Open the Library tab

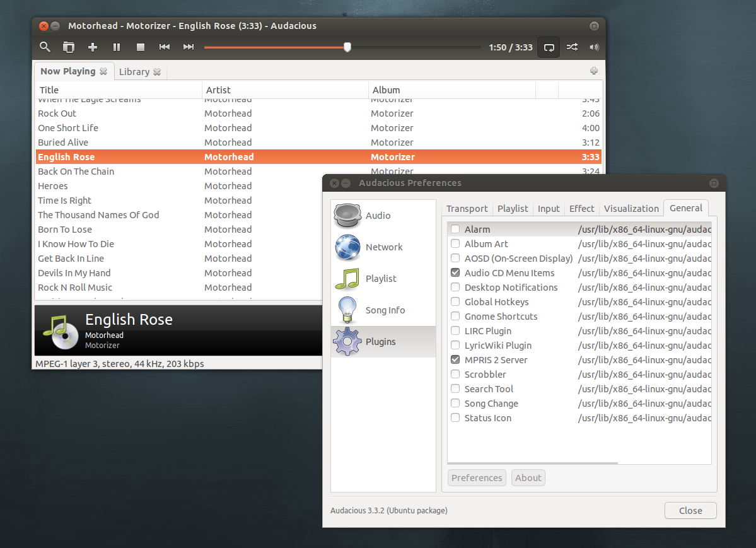coord(134,71)
